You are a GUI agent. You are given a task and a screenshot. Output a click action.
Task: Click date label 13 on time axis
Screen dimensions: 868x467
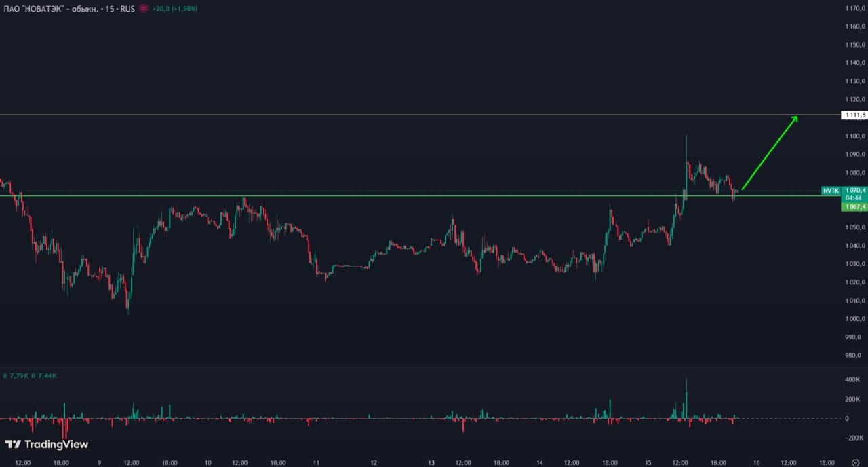431,462
